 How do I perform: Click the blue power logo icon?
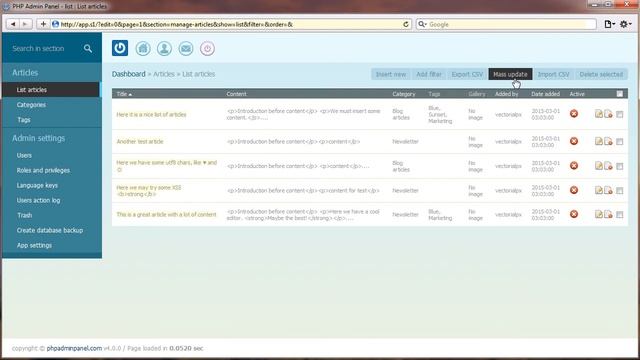[x=120, y=48]
